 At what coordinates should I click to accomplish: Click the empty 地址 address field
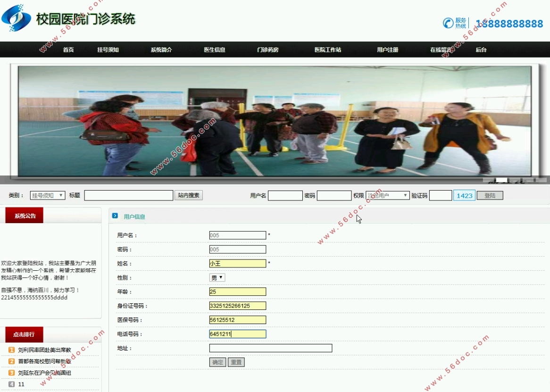270,348
